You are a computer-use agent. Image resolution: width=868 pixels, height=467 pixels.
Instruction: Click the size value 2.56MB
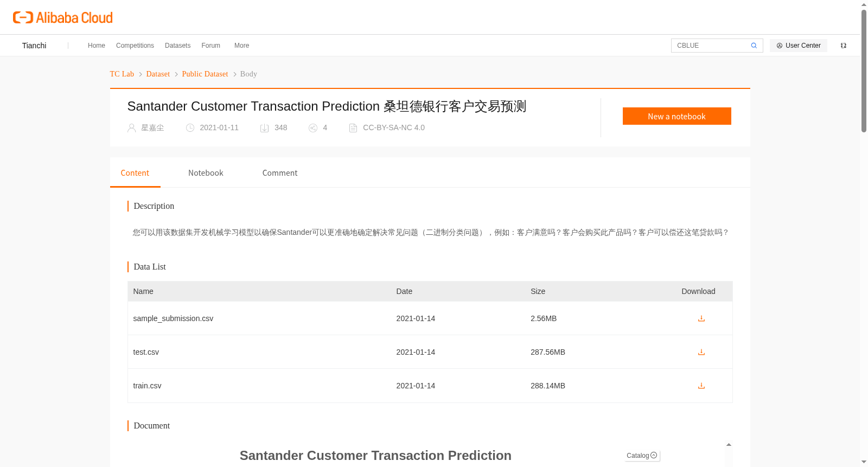pos(544,318)
